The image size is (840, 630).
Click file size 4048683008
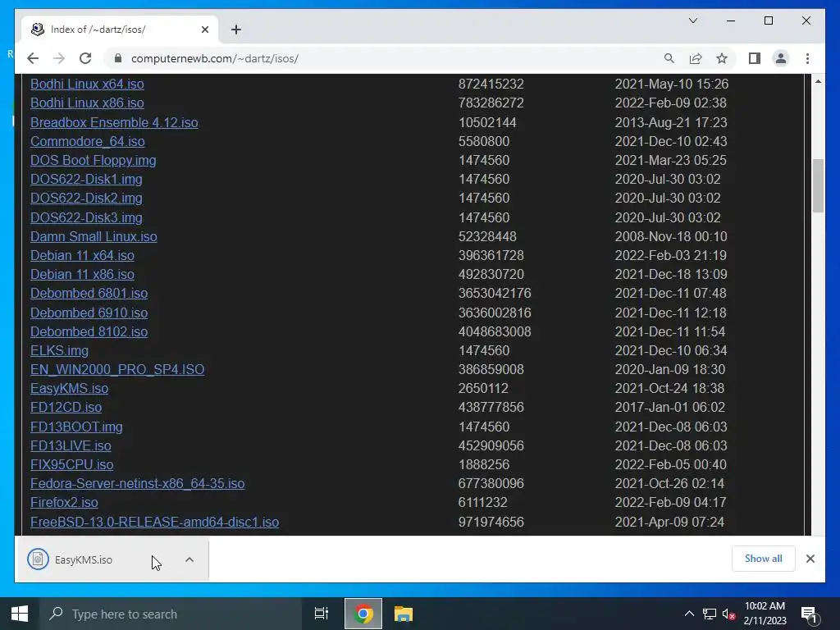[495, 331]
